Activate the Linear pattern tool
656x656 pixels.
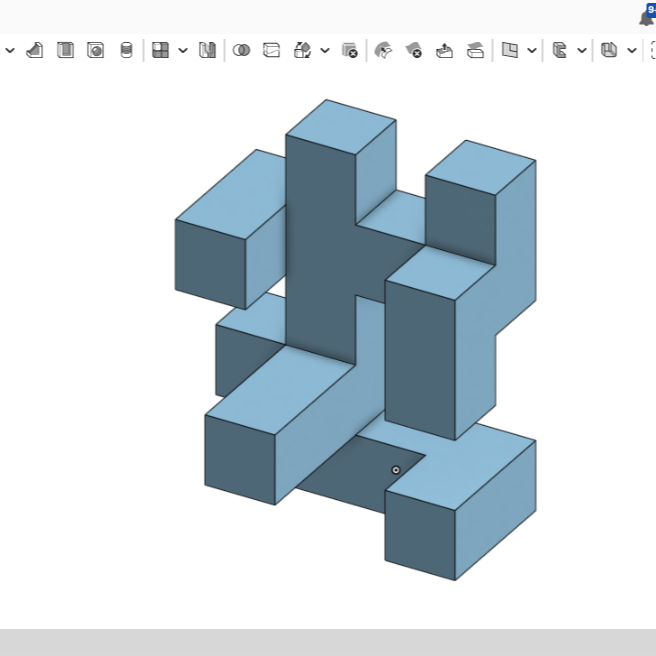click(160, 50)
